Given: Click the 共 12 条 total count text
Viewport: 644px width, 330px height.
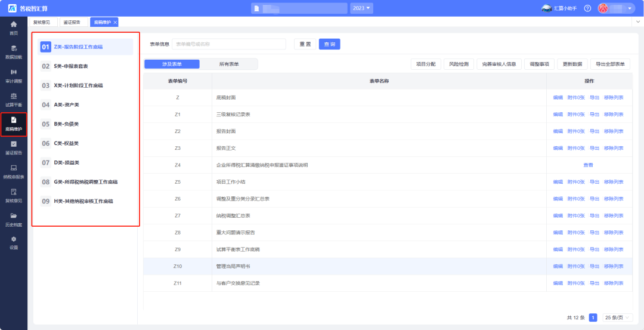Looking at the screenshot, I should [x=575, y=317].
